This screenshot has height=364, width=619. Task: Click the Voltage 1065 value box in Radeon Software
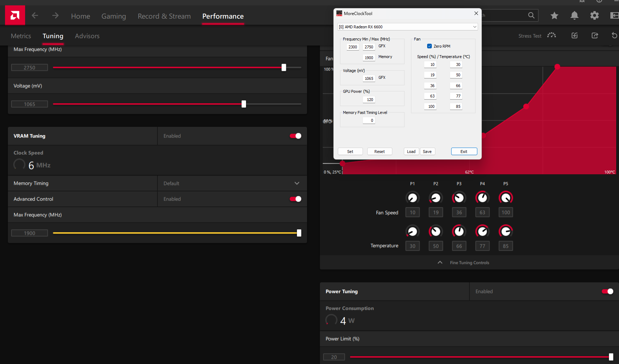[30, 104]
